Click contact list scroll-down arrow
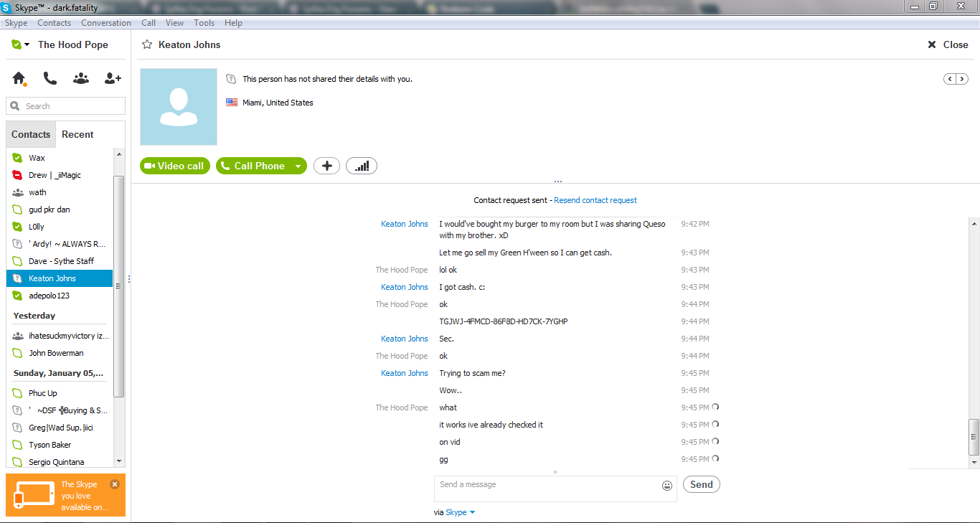The height and width of the screenshot is (523, 980). tap(119, 461)
